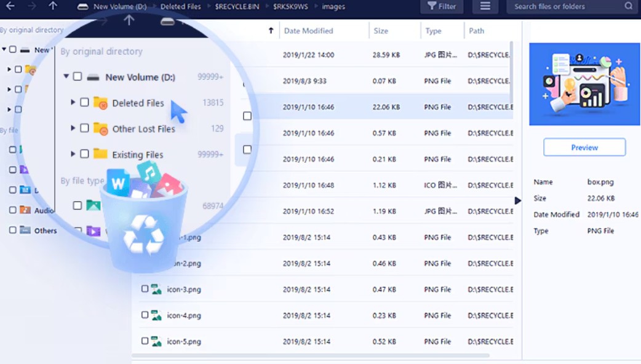Click the file list vertical scrollbar
Image resolution: width=641 pixels, height=364 pixels.
511,71
